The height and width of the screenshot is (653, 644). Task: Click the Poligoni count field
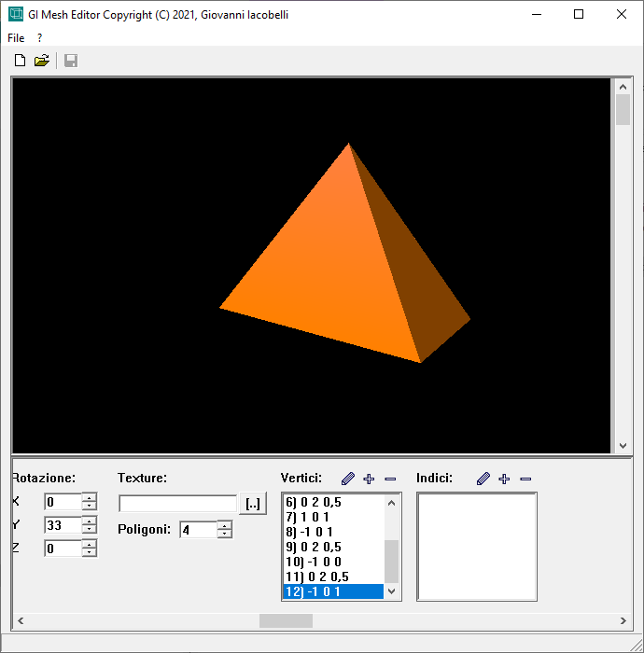point(198,530)
